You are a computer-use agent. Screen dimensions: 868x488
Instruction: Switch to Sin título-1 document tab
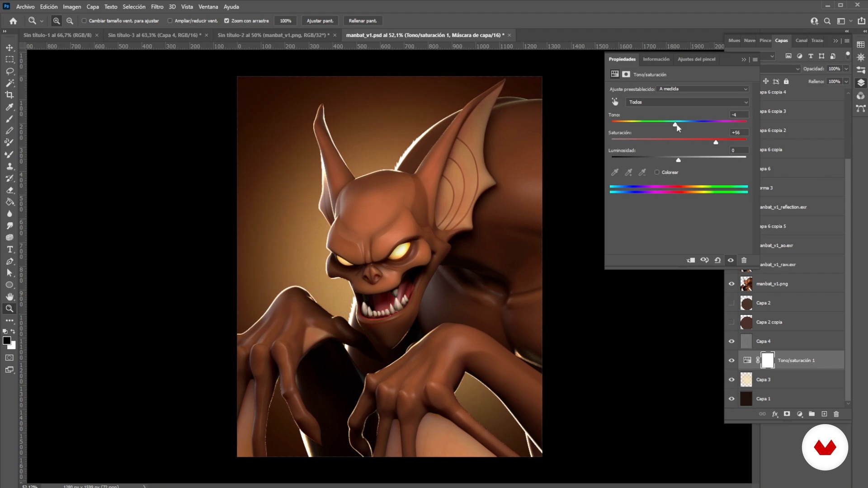point(57,35)
